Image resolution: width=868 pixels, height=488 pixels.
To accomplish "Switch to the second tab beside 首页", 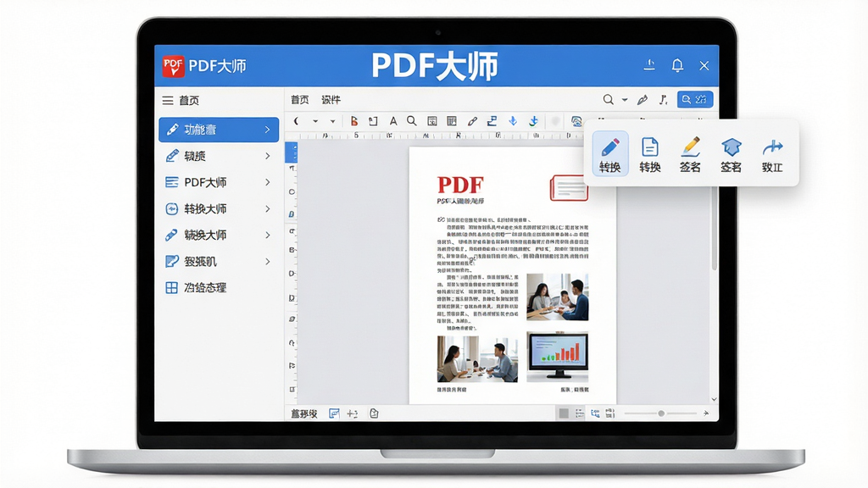I will (331, 100).
